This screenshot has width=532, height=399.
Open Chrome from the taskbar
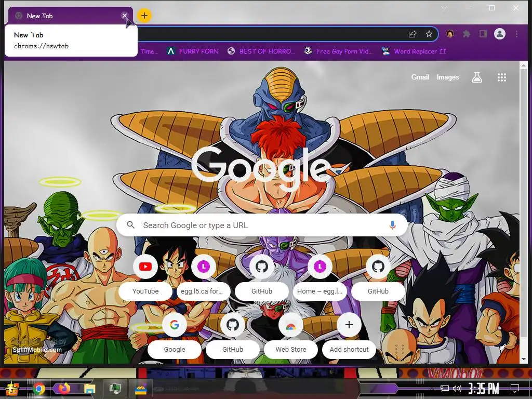point(38,389)
